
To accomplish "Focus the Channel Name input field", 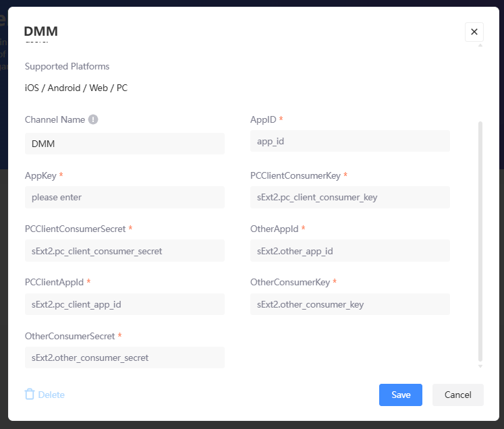I will click(124, 144).
